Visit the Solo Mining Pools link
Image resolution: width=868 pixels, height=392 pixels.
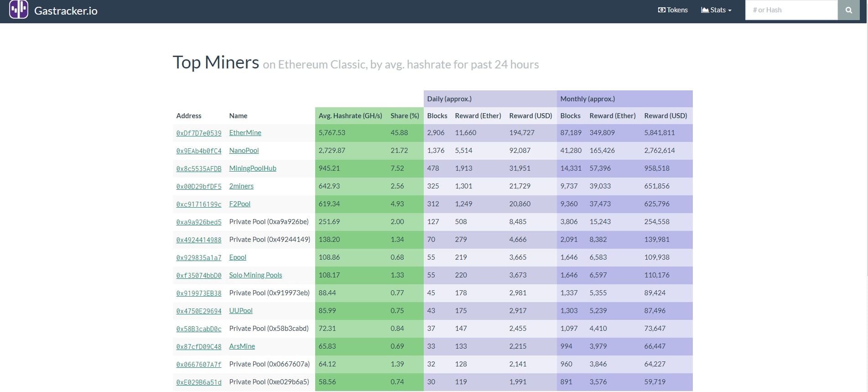pyautogui.click(x=255, y=275)
